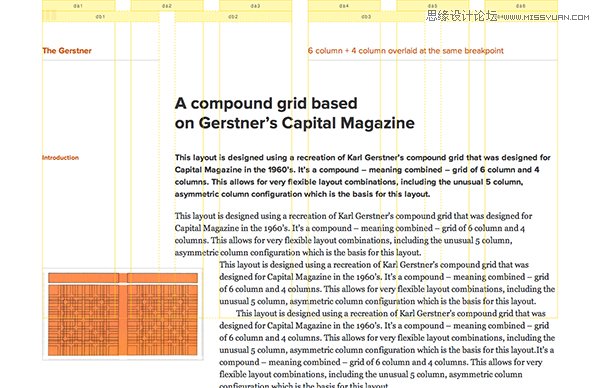
Task: Click the "db2" grid column label
Action: point(233,16)
